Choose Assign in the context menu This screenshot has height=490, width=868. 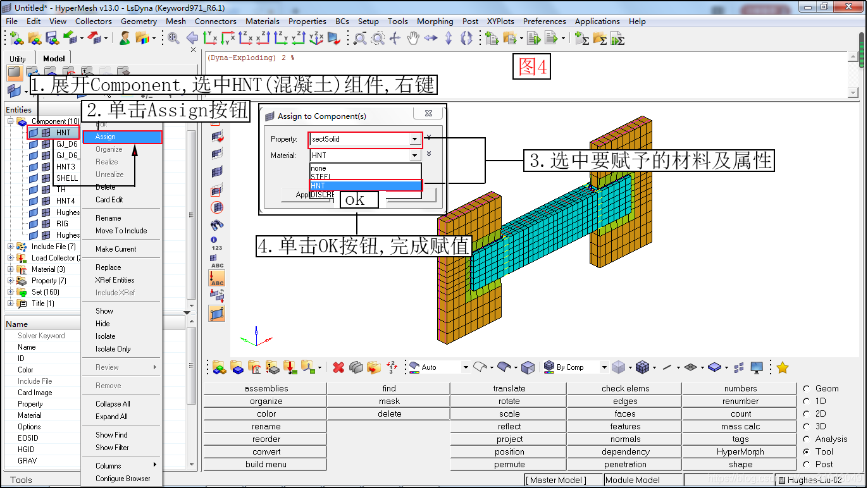click(x=123, y=137)
